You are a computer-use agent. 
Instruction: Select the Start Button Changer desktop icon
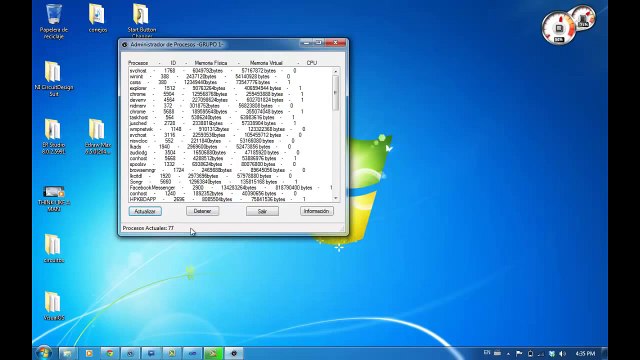tap(141, 21)
